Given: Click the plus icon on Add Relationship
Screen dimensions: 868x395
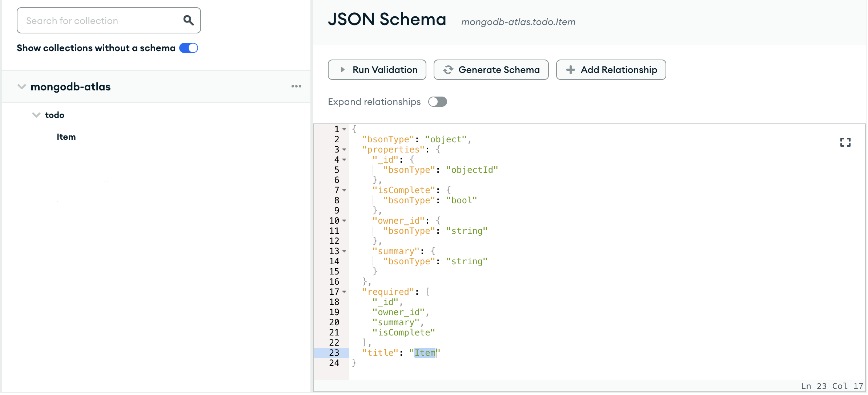Looking at the screenshot, I should coord(570,70).
